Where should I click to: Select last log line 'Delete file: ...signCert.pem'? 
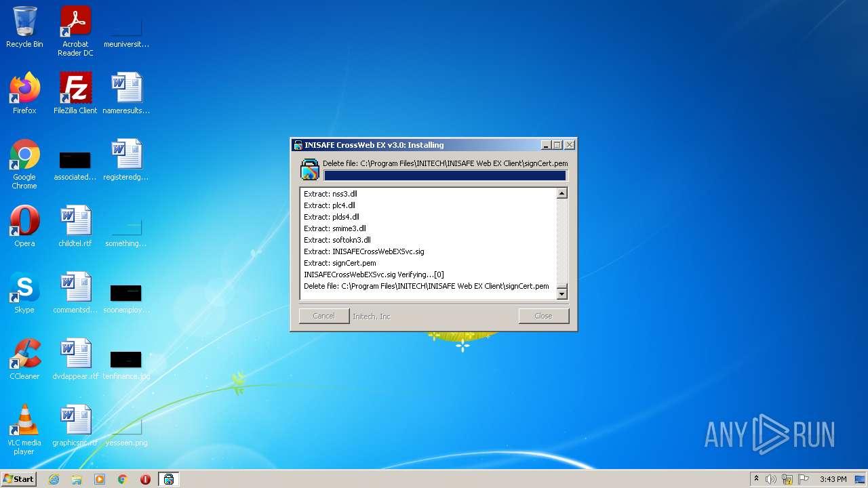pyautogui.click(x=427, y=286)
